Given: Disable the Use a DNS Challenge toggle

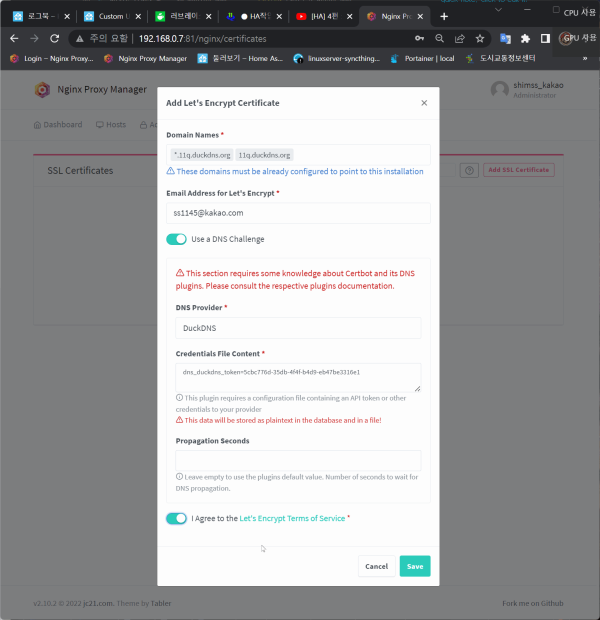Looking at the screenshot, I should pos(176,239).
